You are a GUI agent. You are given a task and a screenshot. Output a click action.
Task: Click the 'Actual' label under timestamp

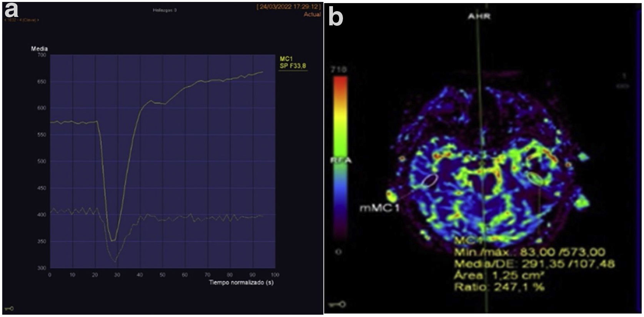click(x=312, y=15)
